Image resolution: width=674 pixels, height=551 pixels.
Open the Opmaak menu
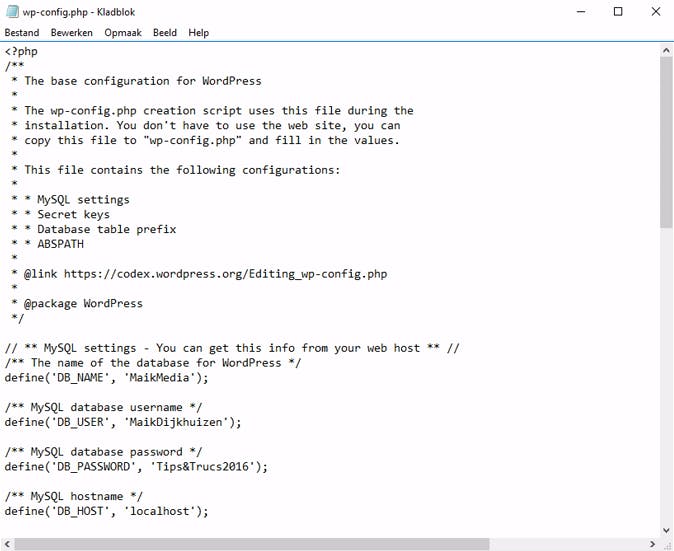[123, 32]
